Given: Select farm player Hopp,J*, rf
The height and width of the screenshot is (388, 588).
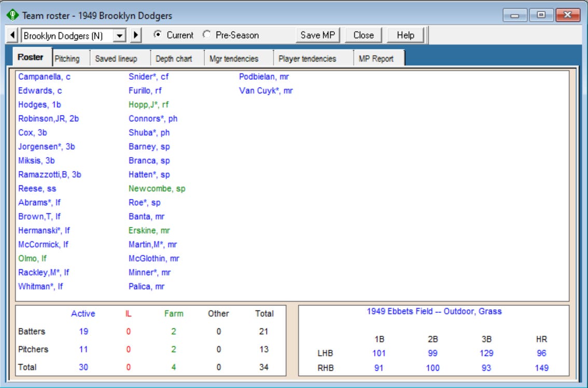Looking at the screenshot, I should point(148,105).
